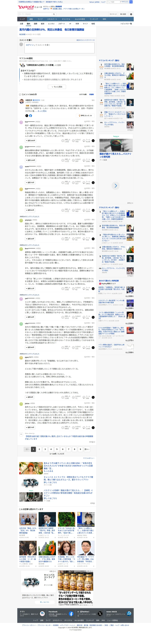
Task: Click the うーん reaction on kat's comment
Action: click(x=84, y=210)
